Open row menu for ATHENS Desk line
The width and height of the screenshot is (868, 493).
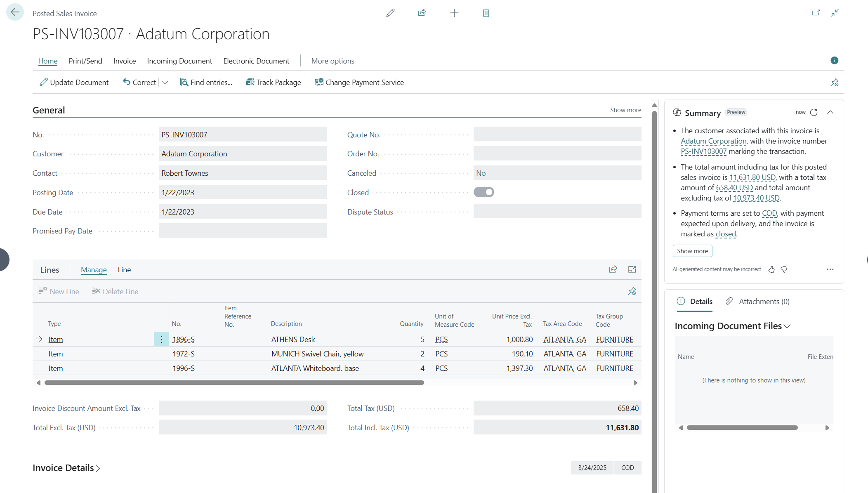161,339
